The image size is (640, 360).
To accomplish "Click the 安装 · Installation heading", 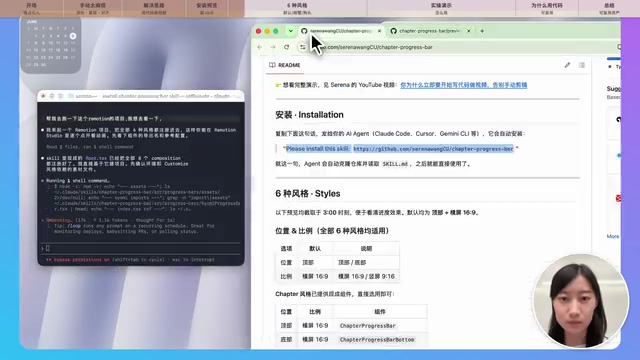I will [309, 115].
